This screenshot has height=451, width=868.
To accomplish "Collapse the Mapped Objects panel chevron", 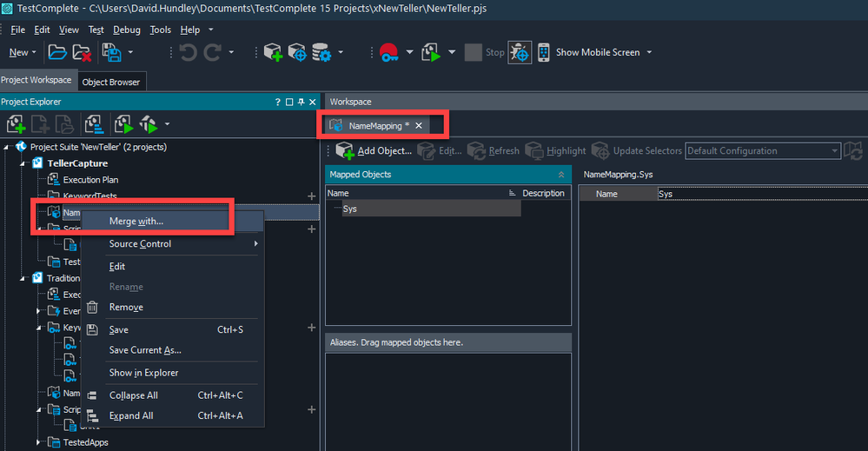I will pos(561,175).
